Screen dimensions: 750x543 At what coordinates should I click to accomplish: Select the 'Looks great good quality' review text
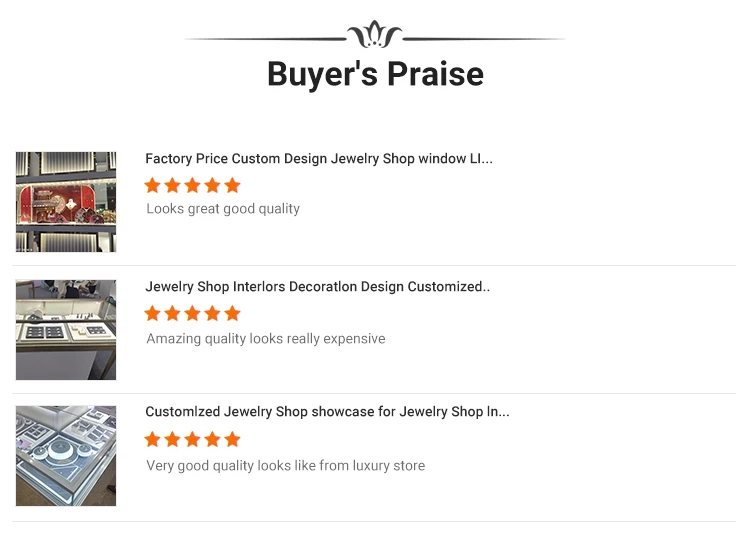223,209
